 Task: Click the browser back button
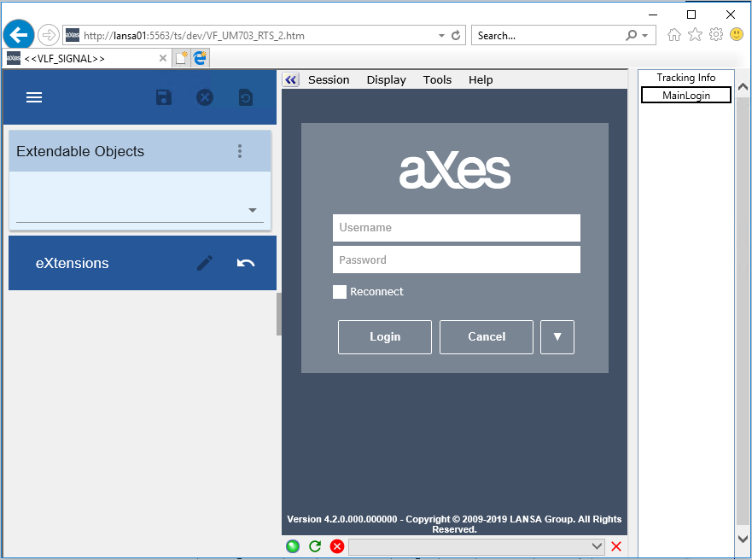(x=19, y=35)
